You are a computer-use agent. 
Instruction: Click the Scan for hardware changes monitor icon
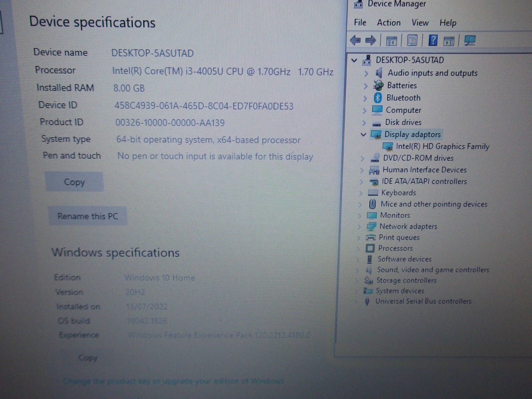coord(469,41)
